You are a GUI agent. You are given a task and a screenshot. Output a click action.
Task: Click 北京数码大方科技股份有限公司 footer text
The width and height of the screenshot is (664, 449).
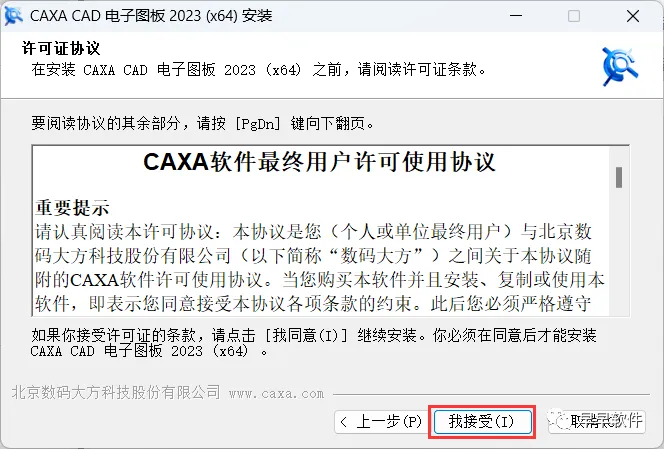click(116, 392)
